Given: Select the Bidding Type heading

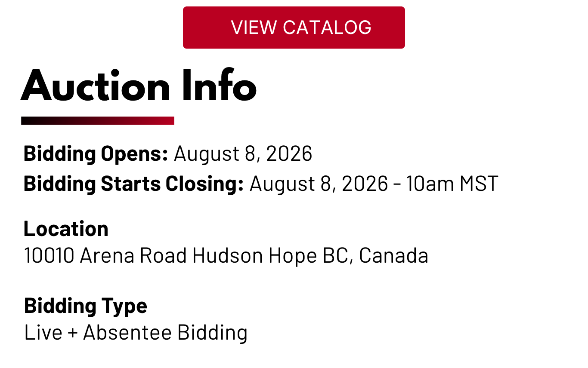Looking at the screenshot, I should pyautogui.click(x=86, y=306).
